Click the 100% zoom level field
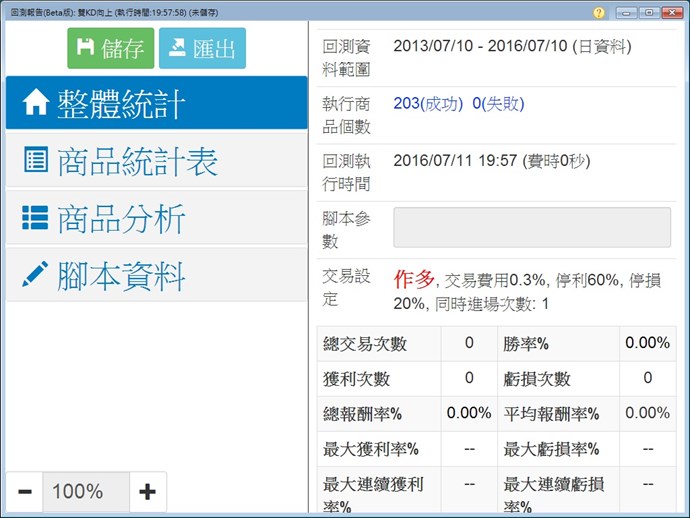The width and height of the screenshot is (690, 518). 85,491
